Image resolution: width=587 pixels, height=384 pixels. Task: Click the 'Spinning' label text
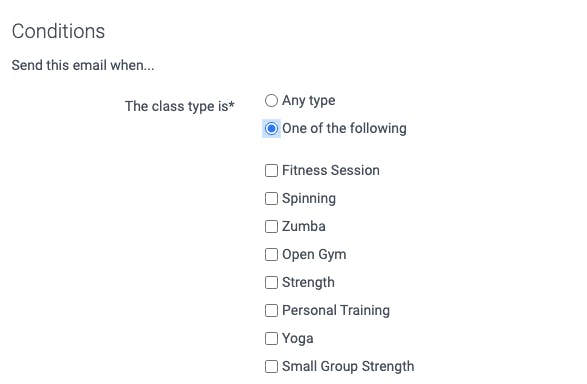pos(308,199)
